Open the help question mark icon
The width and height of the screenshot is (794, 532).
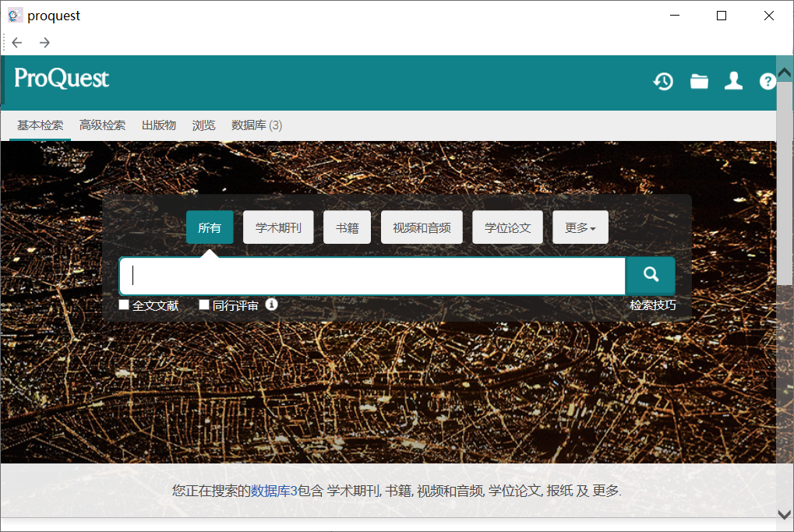(768, 81)
